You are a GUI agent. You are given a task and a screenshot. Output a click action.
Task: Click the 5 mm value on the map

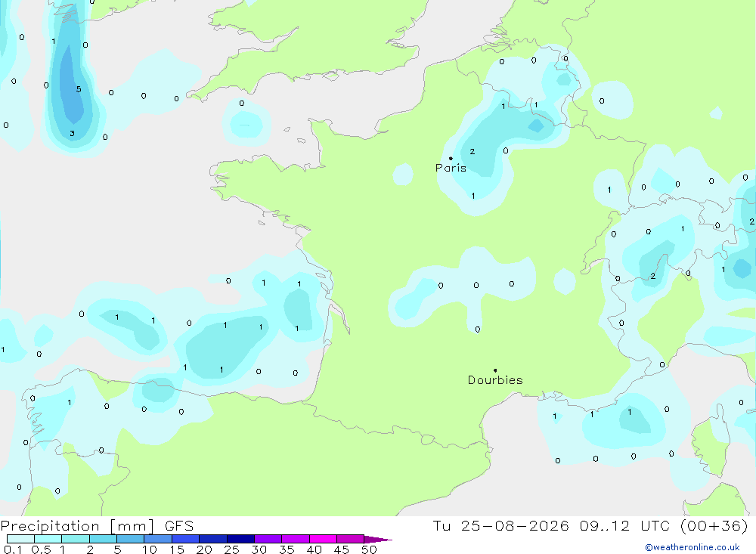click(x=79, y=89)
